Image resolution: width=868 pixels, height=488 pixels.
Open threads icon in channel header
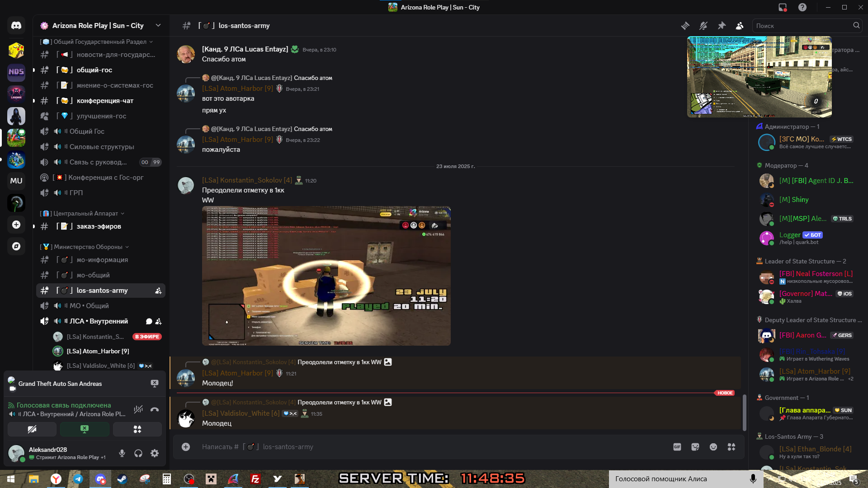click(x=685, y=26)
